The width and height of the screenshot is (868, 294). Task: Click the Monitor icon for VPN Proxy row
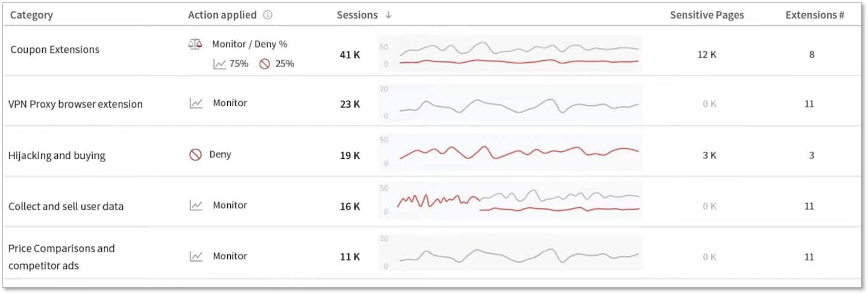(x=196, y=103)
